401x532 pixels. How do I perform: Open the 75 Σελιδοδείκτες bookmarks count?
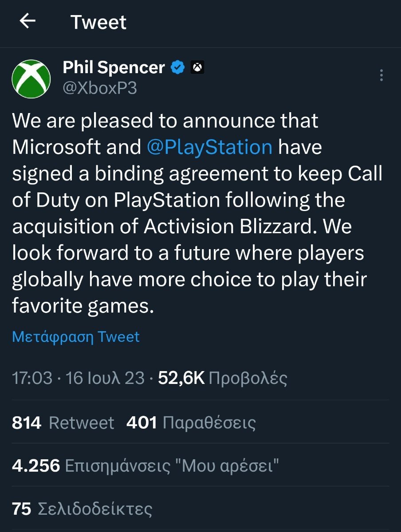82,509
